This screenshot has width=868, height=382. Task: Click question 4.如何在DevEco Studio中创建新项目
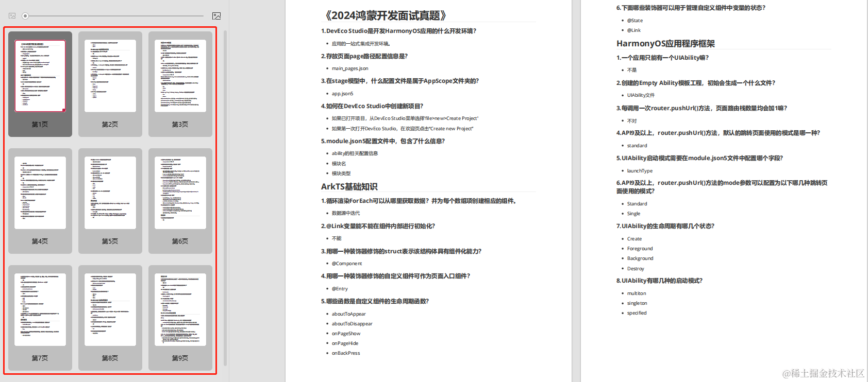click(372, 106)
